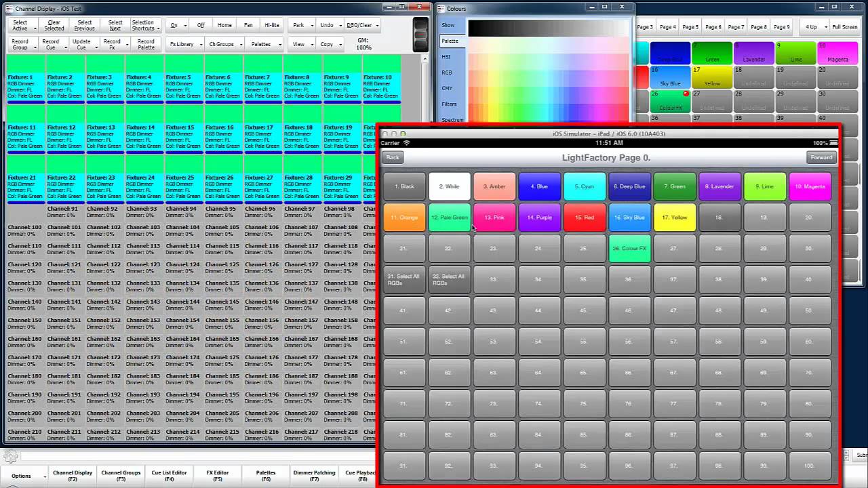Open the Select Active dropdown
Viewport: 868px width, 488px height.
[20, 25]
